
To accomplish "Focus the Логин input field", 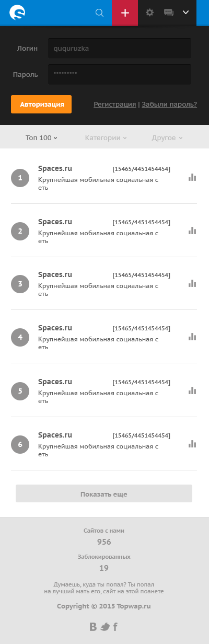I will (x=120, y=48).
